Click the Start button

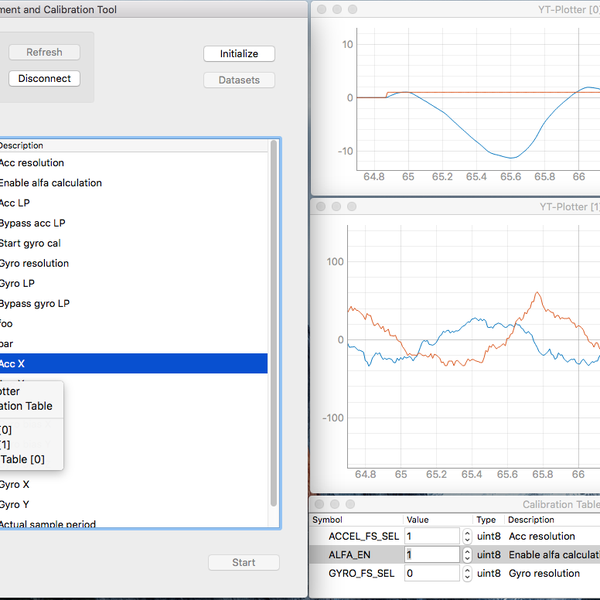point(243,562)
